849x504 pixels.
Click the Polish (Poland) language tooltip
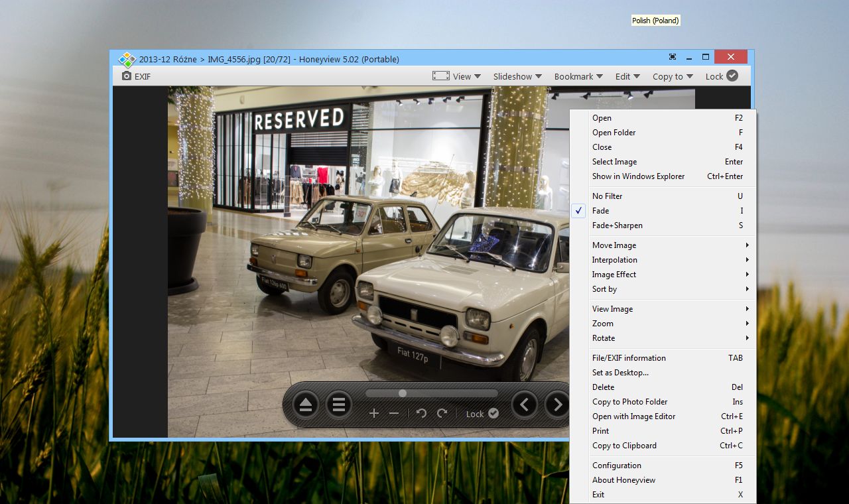pyautogui.click(x=655, y=21)
